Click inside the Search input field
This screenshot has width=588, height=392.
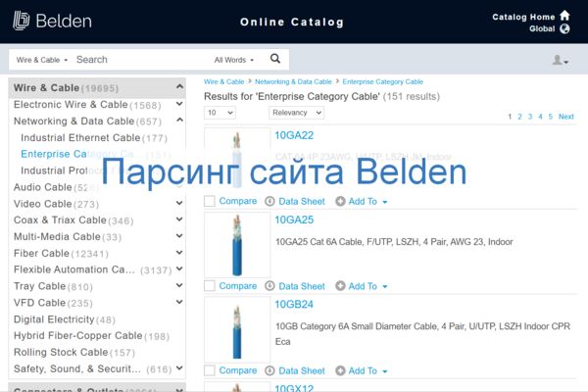[142, 60]
